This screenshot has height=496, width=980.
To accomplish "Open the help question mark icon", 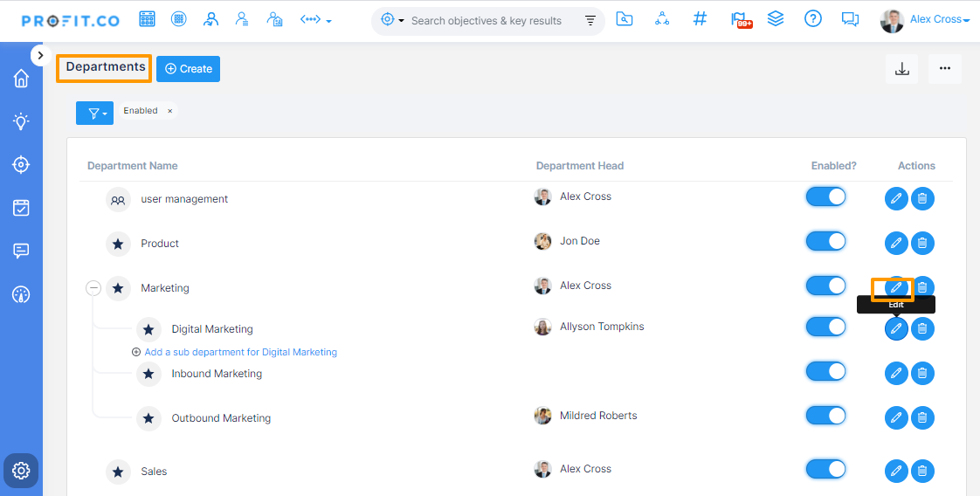I will point(812,19).
